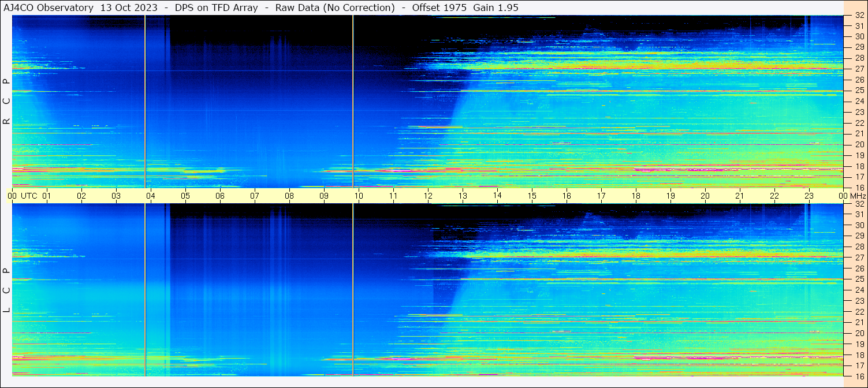Click the AJ4CO Observatory title text
The image size is (868, 388).
tap(48, 8)
